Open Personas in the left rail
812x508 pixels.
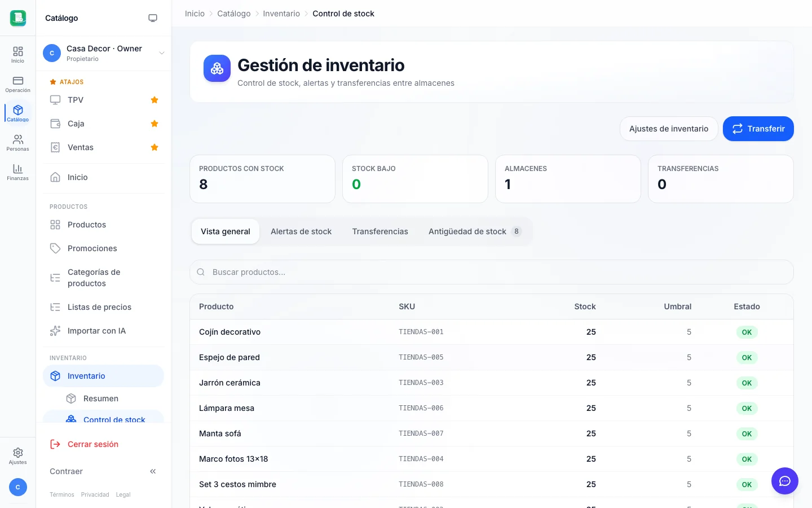pyautogui.click(x=18, y=143)
